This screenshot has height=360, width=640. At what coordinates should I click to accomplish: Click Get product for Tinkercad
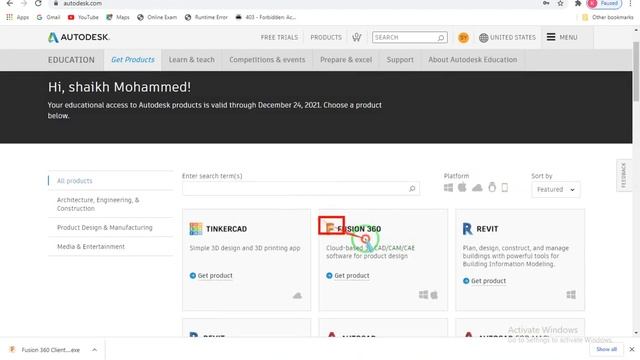click(x=211, y=276)
